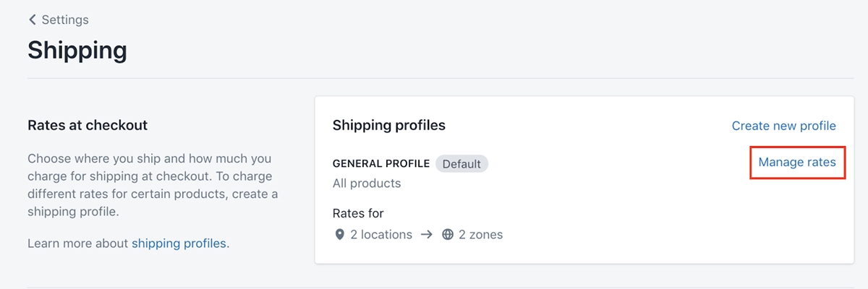The height and width of the screenshot is (289, 868).
Task: Click the Shipping page heading
Action: pyautogui.click(x=77, y=50)
